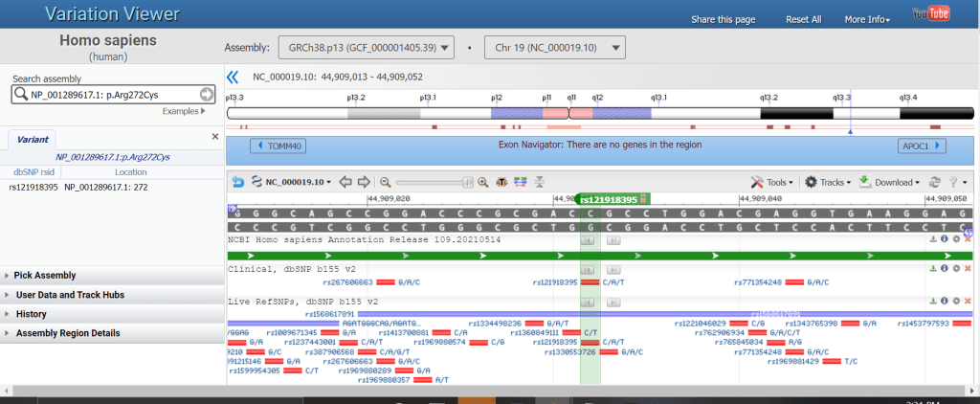
Task: Zoom in with the plus magnifier
Action: pyautogui.click(x=482, y=183)
